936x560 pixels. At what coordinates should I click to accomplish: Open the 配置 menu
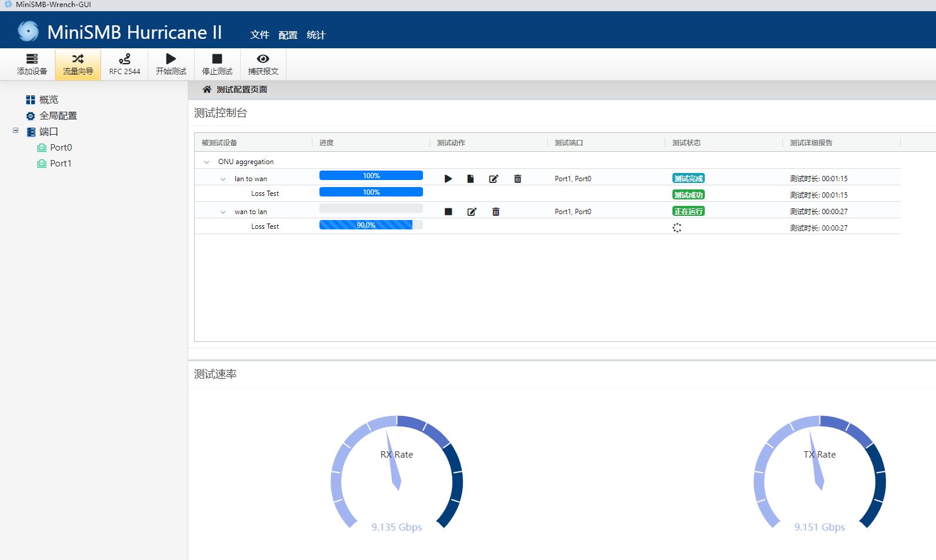pos(288,35)
